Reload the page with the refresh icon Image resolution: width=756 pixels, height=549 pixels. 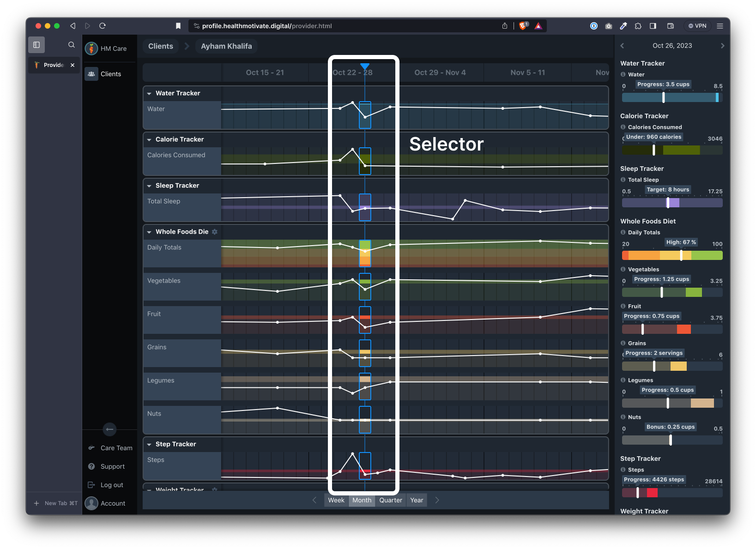click(103, 26)
